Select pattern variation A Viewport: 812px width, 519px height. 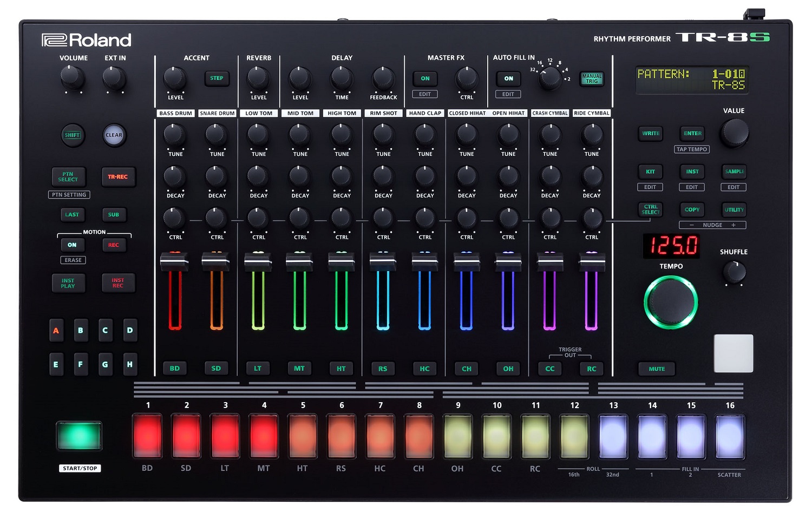click(56, 330)
